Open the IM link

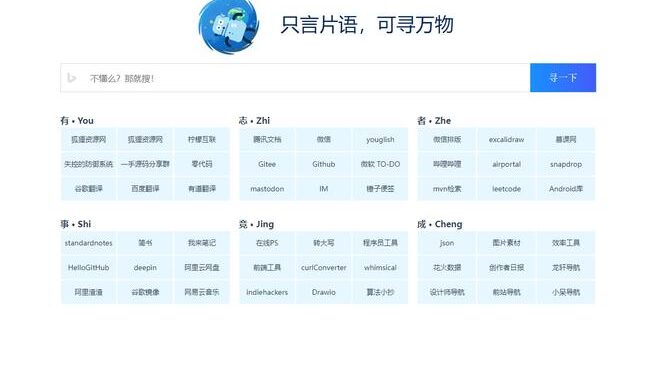click(324, 189)
